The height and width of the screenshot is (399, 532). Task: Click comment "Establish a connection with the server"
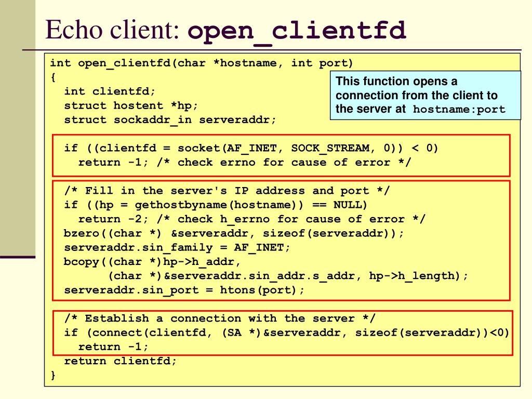[x=220, y=318]
